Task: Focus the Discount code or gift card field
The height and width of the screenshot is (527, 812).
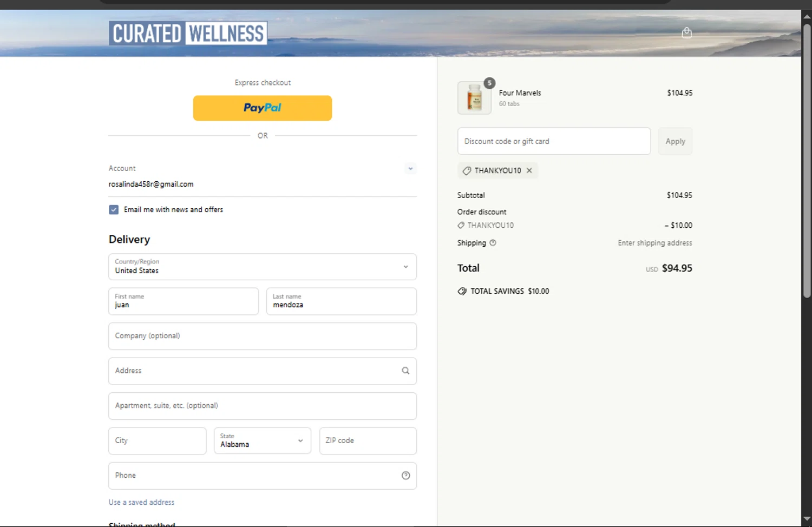Action: 554,141
